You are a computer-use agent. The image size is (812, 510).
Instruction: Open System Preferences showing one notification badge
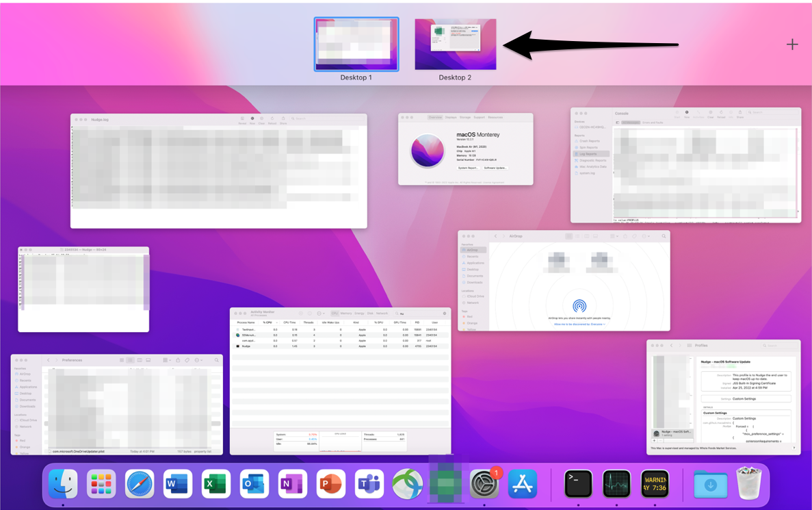coord(484,484)
